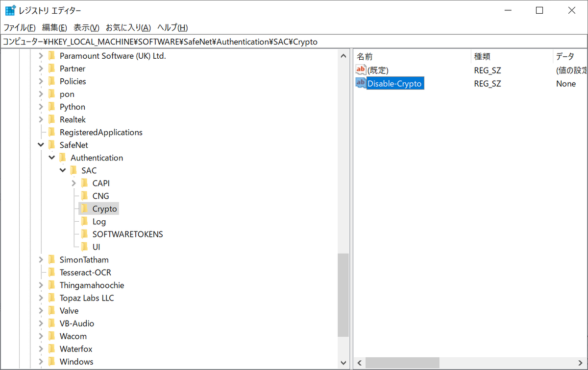This screenshot has width=588, height=370.
Task: Select the Tesseract-OCR key label
Action: 85,272
